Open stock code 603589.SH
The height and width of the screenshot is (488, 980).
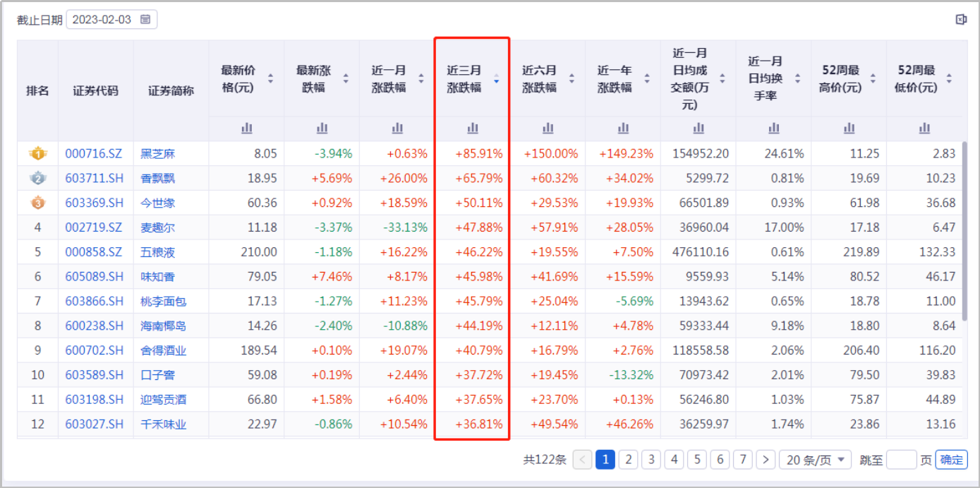[95, 375]
